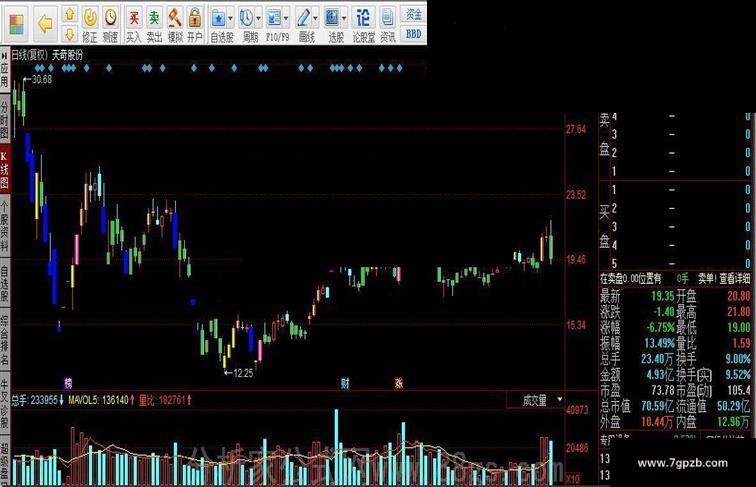Open the 个股资料 side tab

(x=4, y=227)
